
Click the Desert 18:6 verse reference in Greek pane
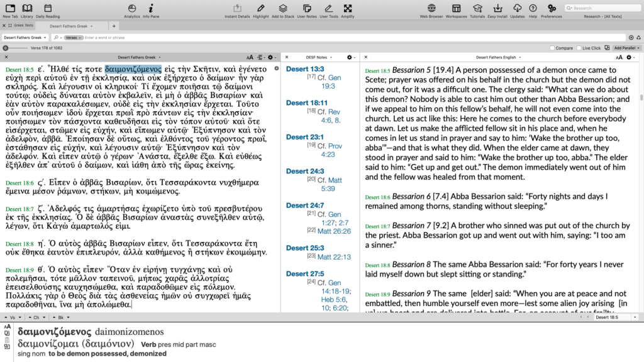point(19,183)
